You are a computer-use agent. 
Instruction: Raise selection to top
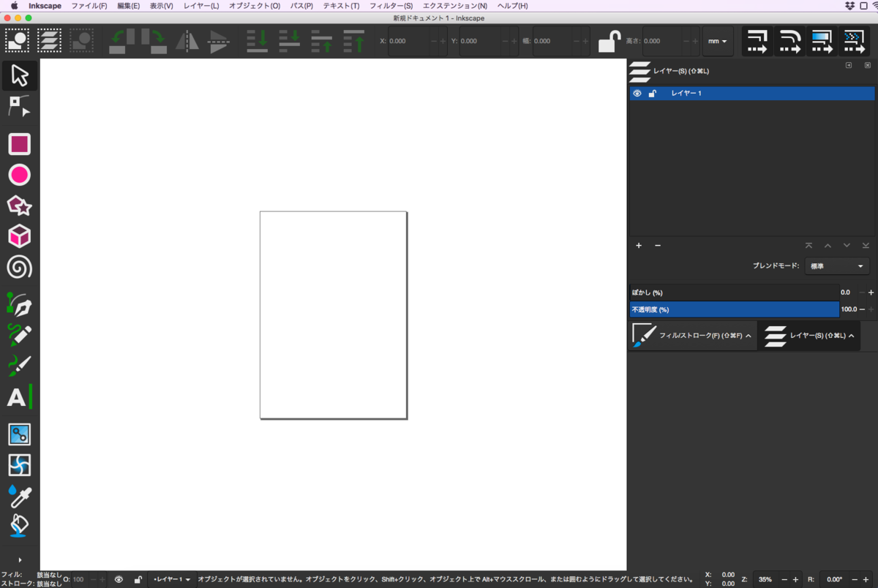(354, 41)
